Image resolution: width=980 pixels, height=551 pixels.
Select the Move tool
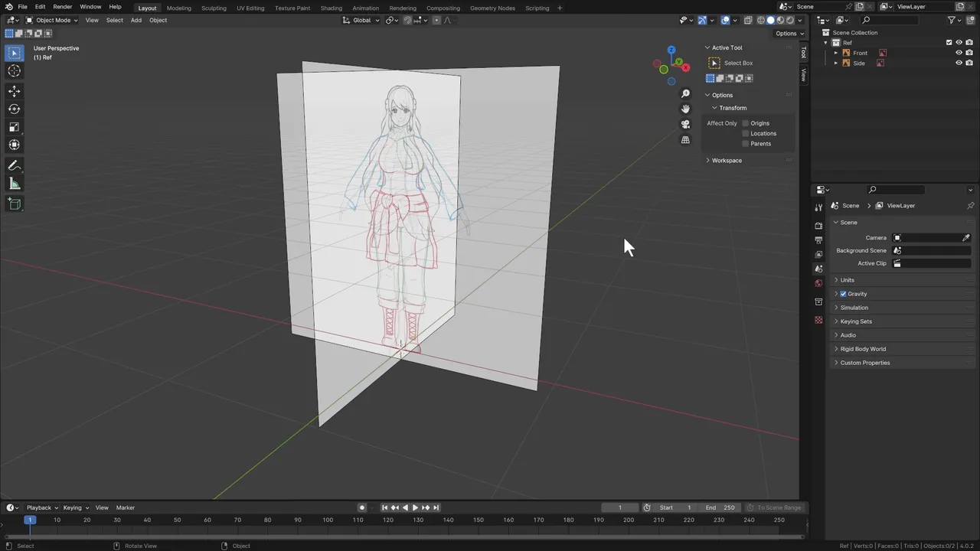pos(14,91)
